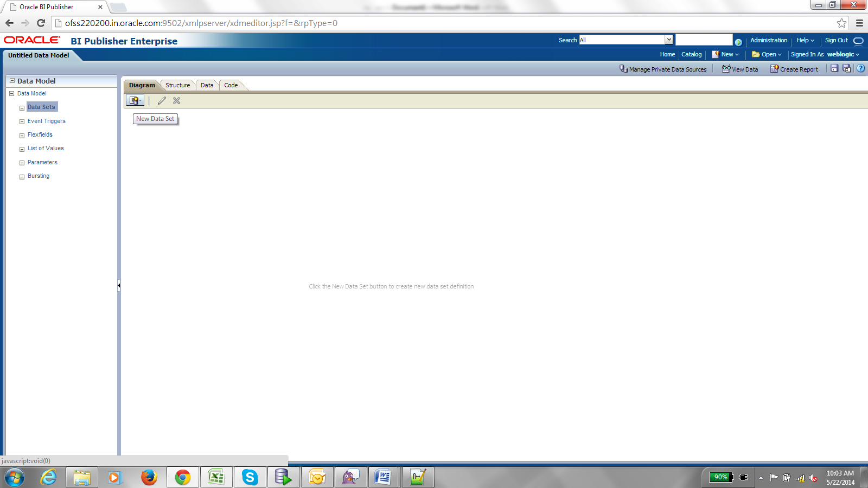Switch to Microsoft Word in taskbar

pos(384,478)
